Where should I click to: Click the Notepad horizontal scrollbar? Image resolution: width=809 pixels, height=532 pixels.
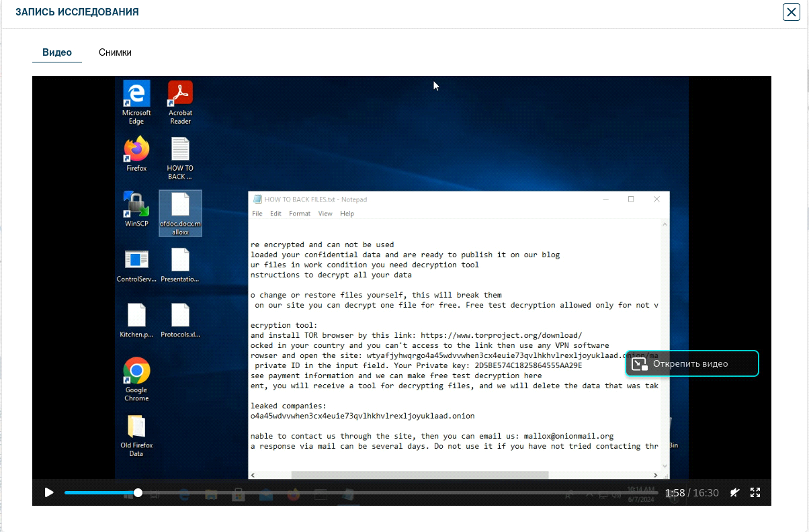(x=420, y=475)
